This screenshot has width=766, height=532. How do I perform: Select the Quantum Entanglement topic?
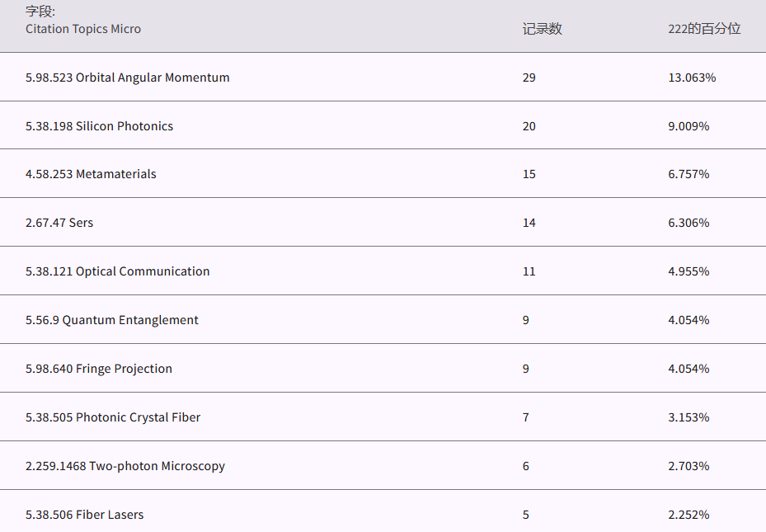[112, 320]
